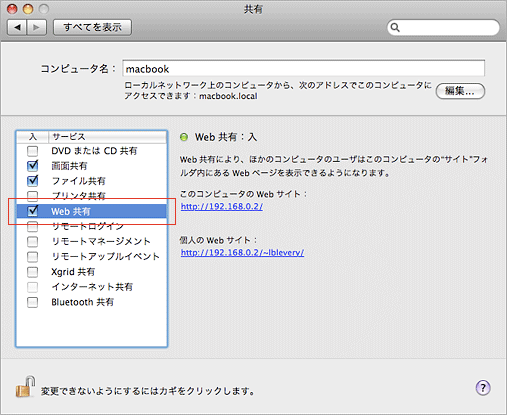This screenshot has width=507, height=415.
Task: Select the インターネット共有 service label
Action: pyautogui.click(x=92, y=287)
